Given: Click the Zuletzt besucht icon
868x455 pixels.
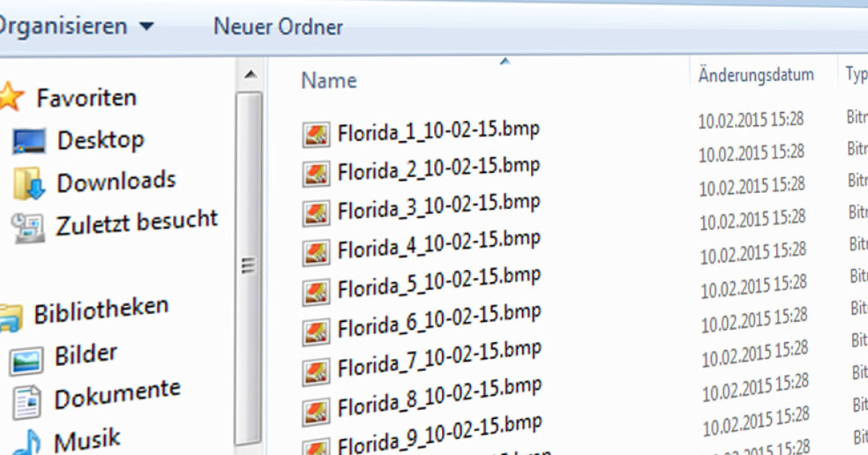Looking at the screenshot, I should point(28,227).
